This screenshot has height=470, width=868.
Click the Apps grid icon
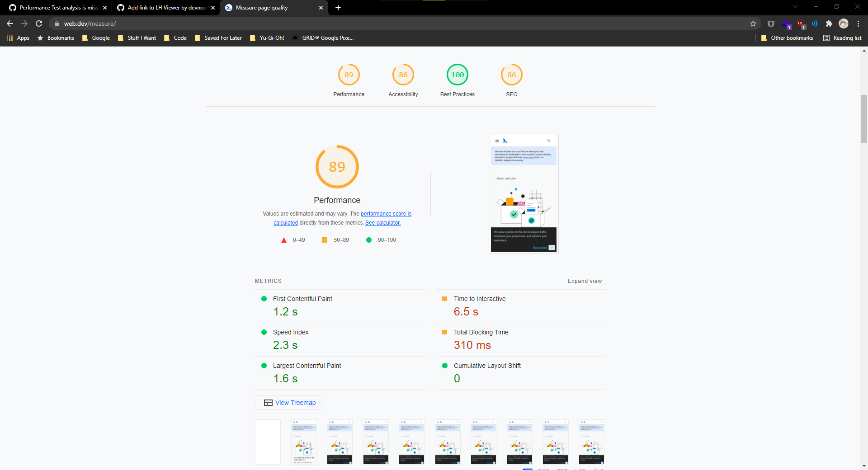pos(9,38)
